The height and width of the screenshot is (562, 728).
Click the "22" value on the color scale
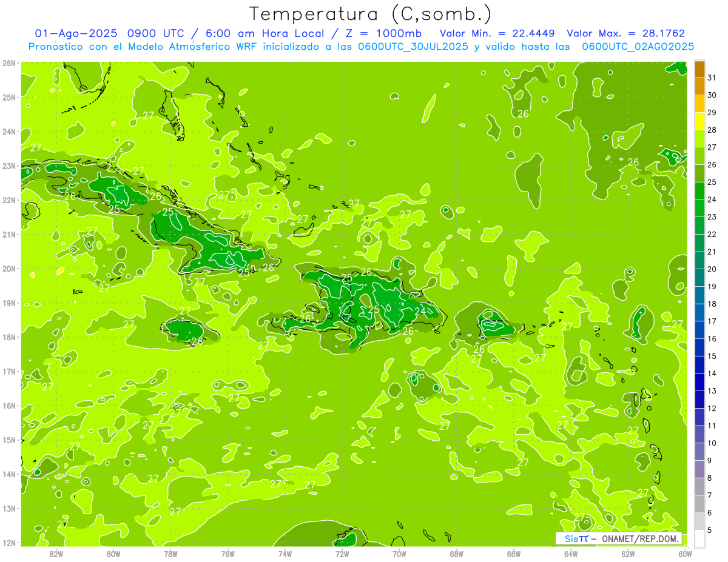pyautogui.click(x=712, y=235)
